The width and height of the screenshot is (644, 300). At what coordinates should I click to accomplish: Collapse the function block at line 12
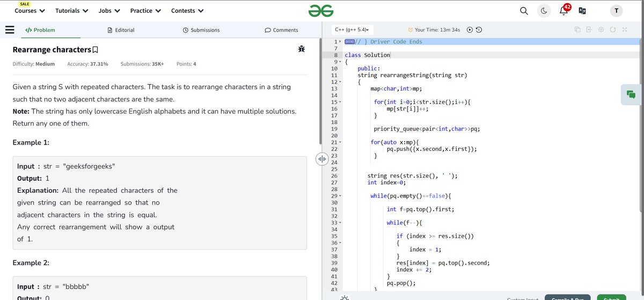coord(340,82)
